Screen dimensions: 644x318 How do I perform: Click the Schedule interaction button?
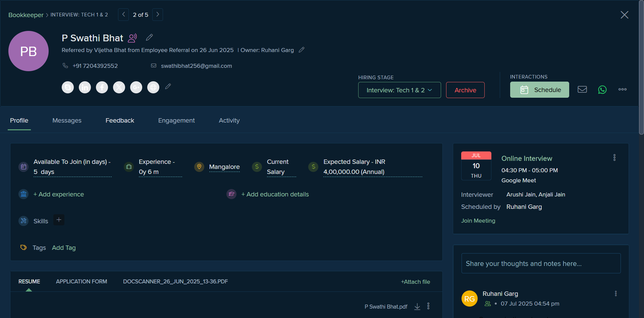click(x=539, y=90)
